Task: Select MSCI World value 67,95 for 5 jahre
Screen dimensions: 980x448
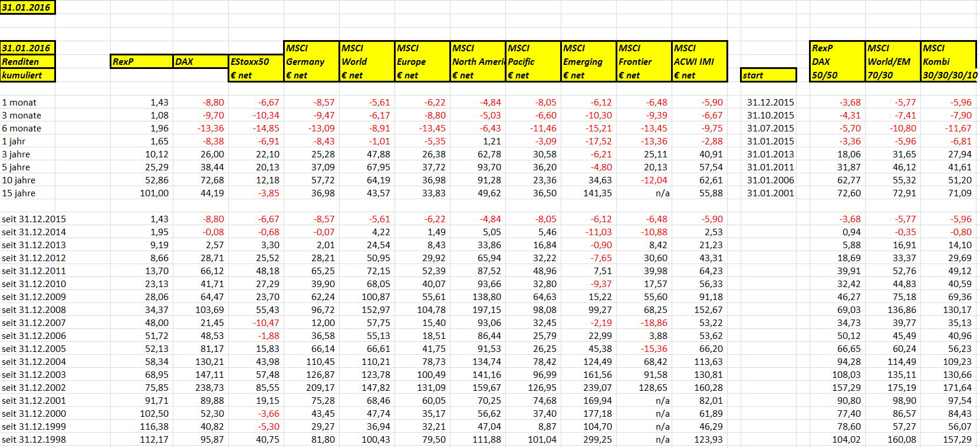Action: click(378, 167)
